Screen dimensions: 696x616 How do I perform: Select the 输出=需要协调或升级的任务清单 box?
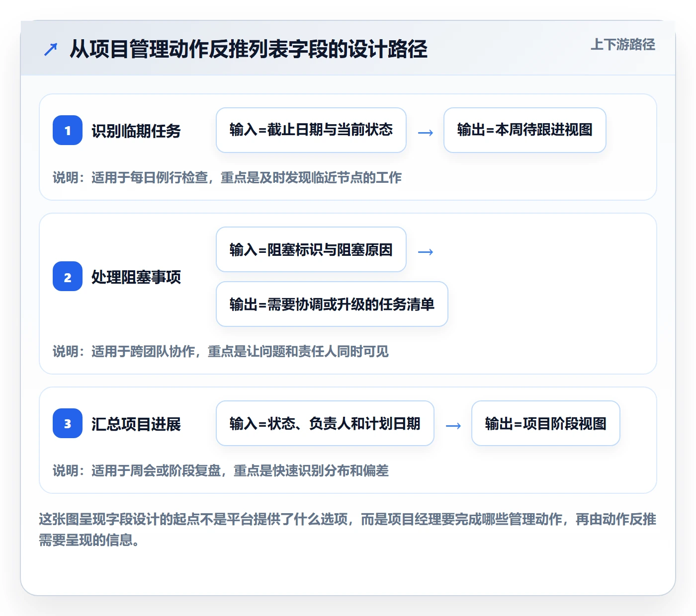332,304
